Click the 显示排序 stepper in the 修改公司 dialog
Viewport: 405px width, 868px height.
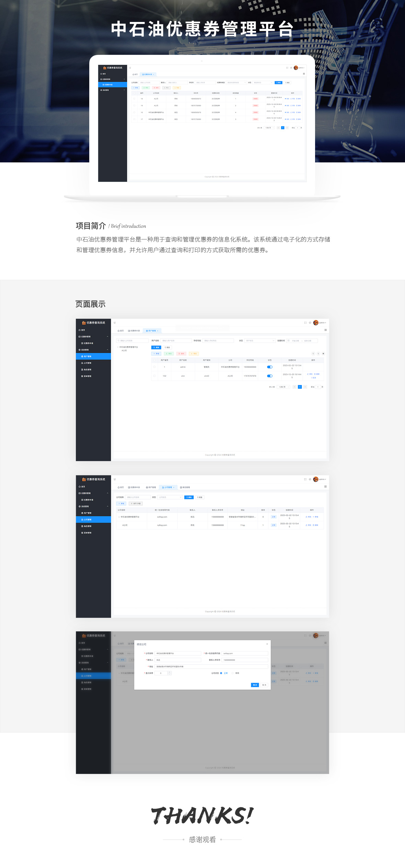pyautogui.click(x=163, y=673)
